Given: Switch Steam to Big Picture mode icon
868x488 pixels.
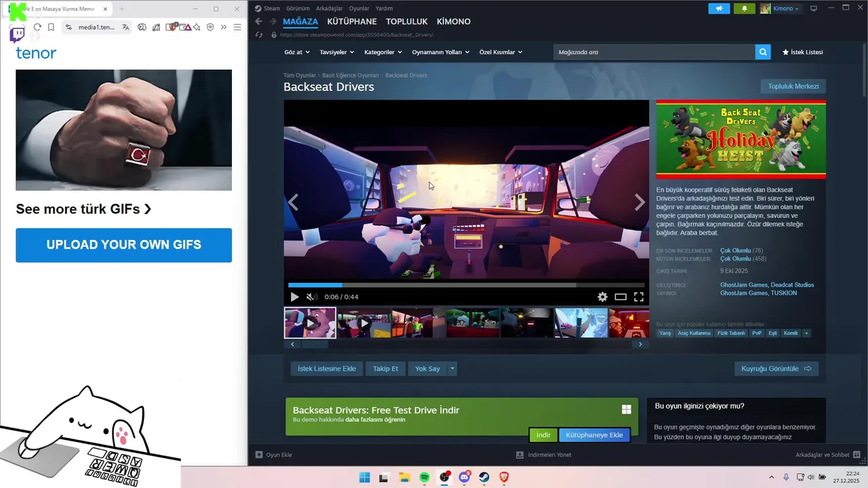Looking at the screenshot, I should coord(814,8).
